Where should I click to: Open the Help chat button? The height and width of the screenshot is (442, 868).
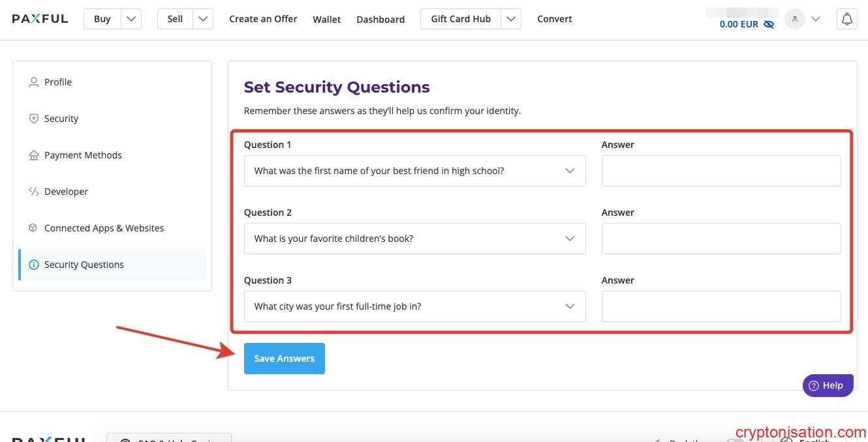tap(827, 385)
